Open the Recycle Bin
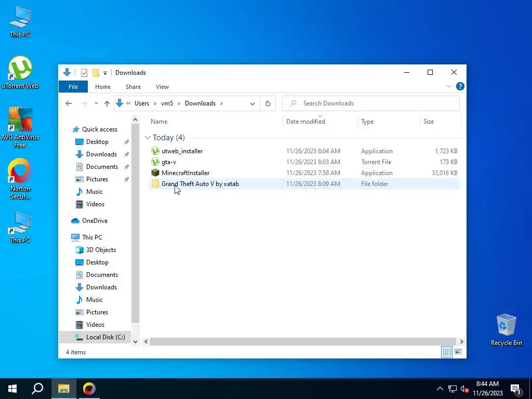This screenshot has width=532, height=399. coord(506,330)
